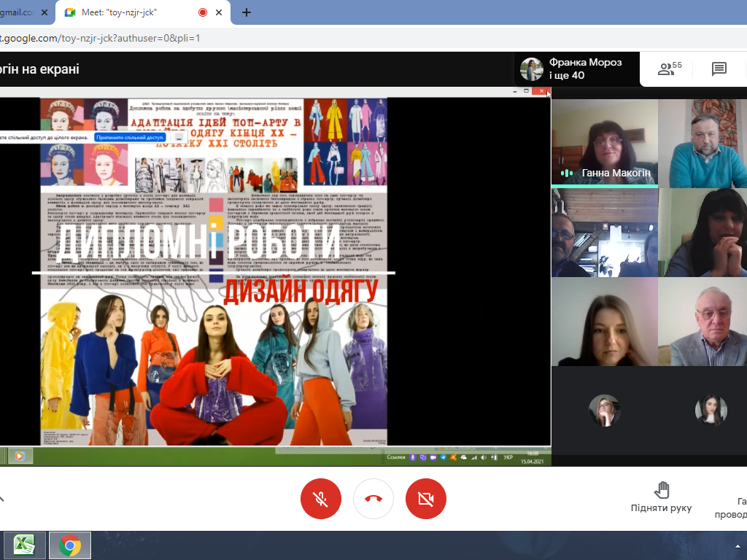This screenshot has height=560, width=747.
Task: Select the elderly man in suit video tile
Action: point(702,322)
